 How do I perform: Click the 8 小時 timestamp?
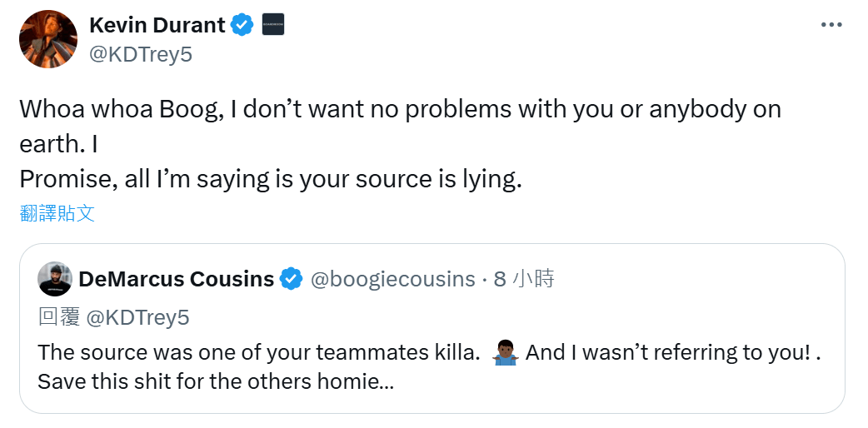[523, 280]
